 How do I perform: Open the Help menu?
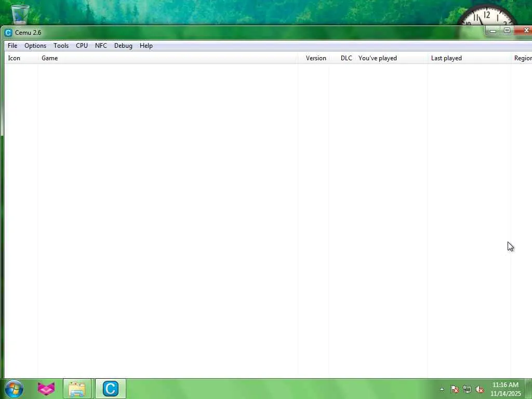coord(146,46)
